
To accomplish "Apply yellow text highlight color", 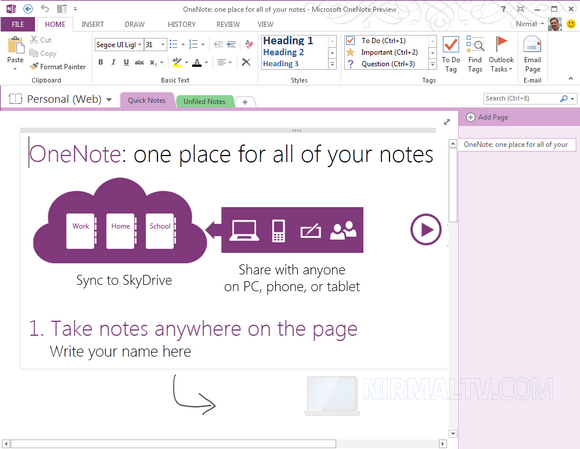I will [x=178, y=63].
